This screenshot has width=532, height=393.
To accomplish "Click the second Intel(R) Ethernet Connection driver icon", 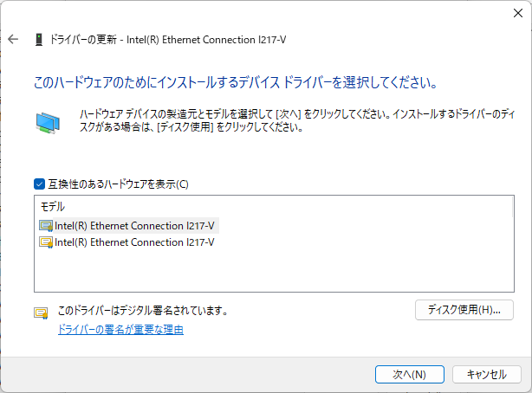I will point(46,242).
